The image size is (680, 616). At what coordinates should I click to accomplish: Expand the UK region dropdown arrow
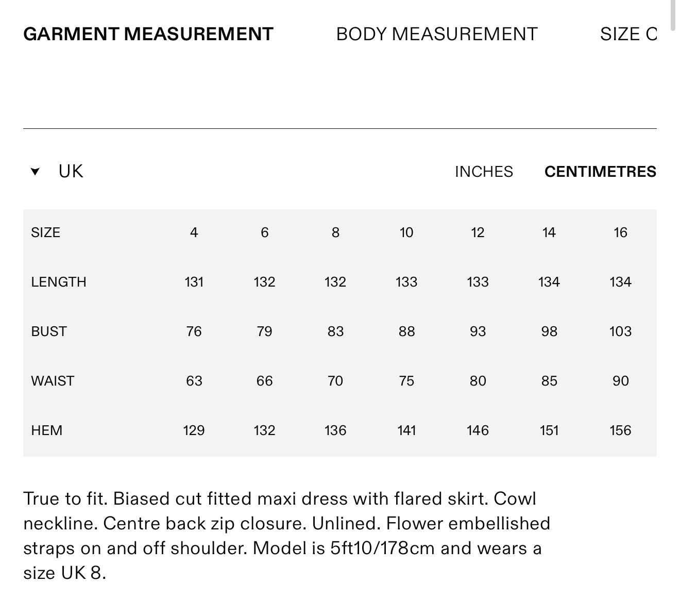pyautogui.click(x=35, y=172)
